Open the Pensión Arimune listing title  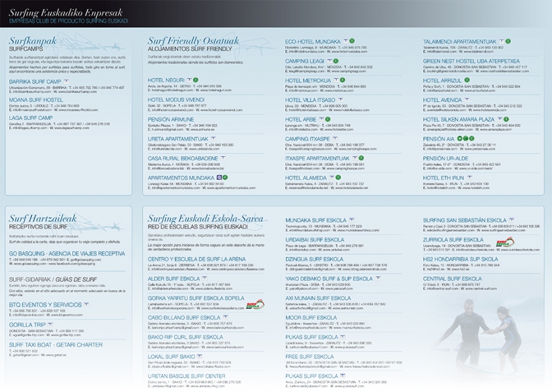pyautogui.click(x=171, y=120)
